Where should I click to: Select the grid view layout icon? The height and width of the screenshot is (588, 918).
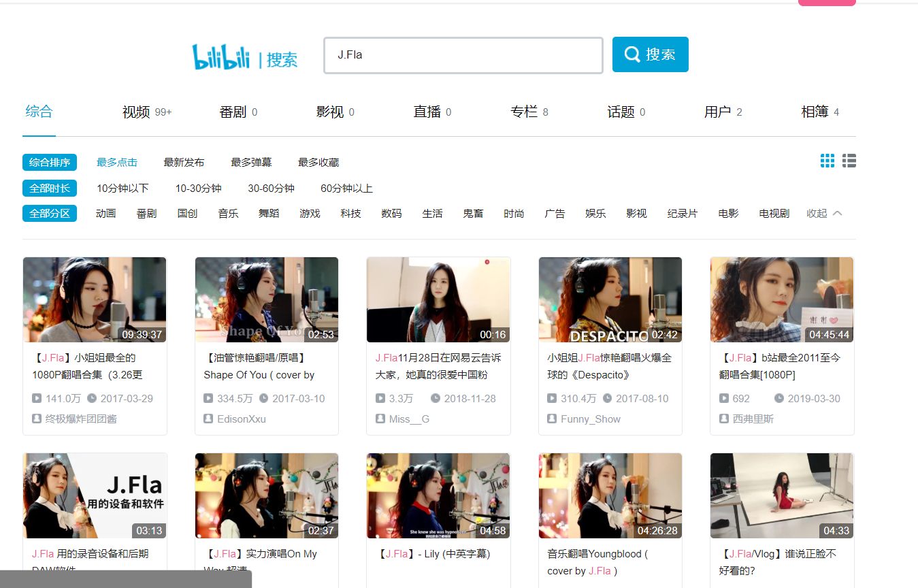pyautogui.click(x=827, y=161)
